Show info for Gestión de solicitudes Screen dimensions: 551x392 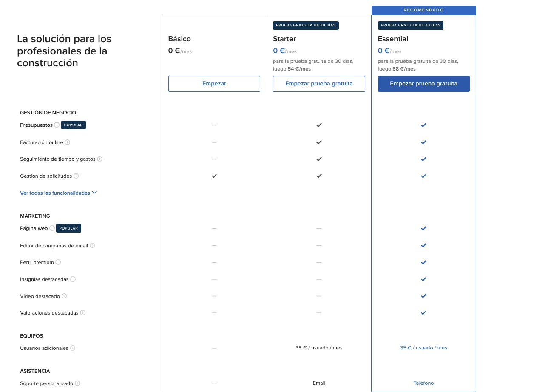[76, 176]
